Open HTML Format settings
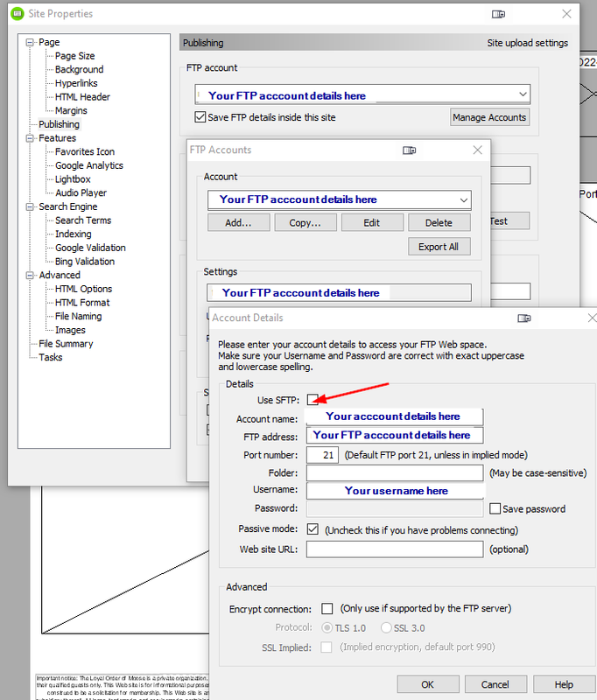 82,303
